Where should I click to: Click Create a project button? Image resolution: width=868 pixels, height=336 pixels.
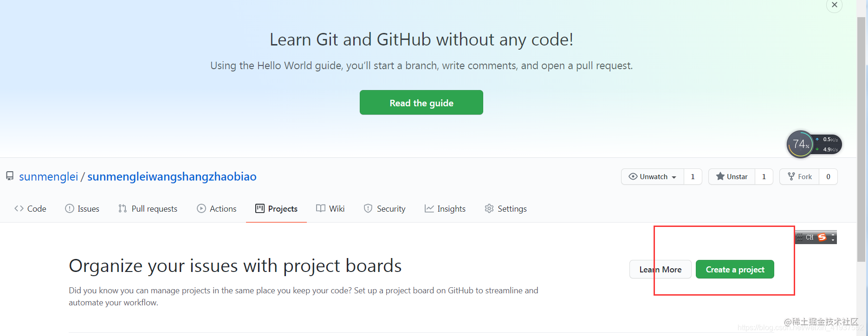click(x=735, y=269)
